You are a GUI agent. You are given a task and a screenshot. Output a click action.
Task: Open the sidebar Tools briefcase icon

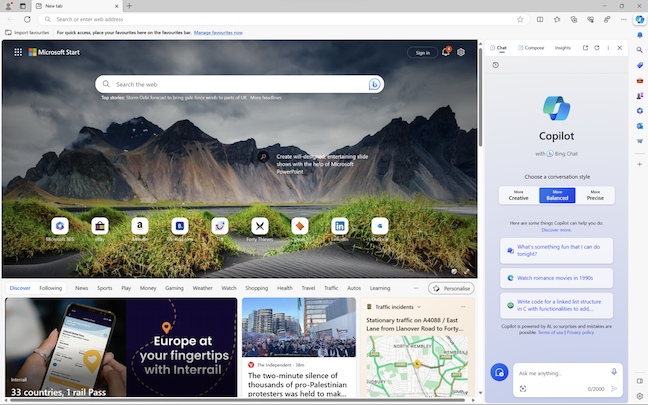(x=640, y=80)
